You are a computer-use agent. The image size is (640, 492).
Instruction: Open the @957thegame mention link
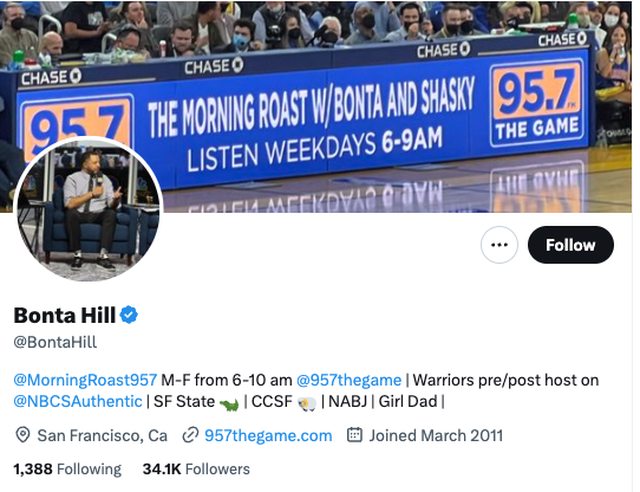pyautogui.click(x=349, y=380)
